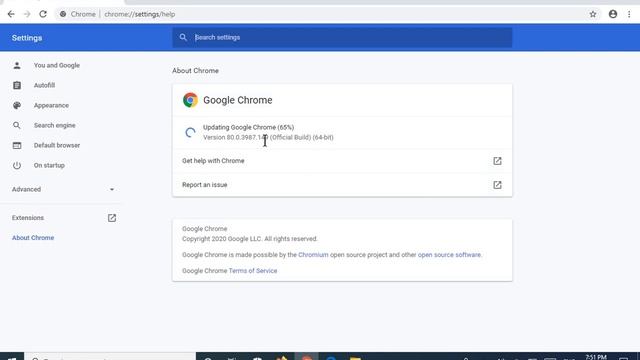640x360 pixels.
Task: Bookmark this page with the star icon
Action: 593,14
